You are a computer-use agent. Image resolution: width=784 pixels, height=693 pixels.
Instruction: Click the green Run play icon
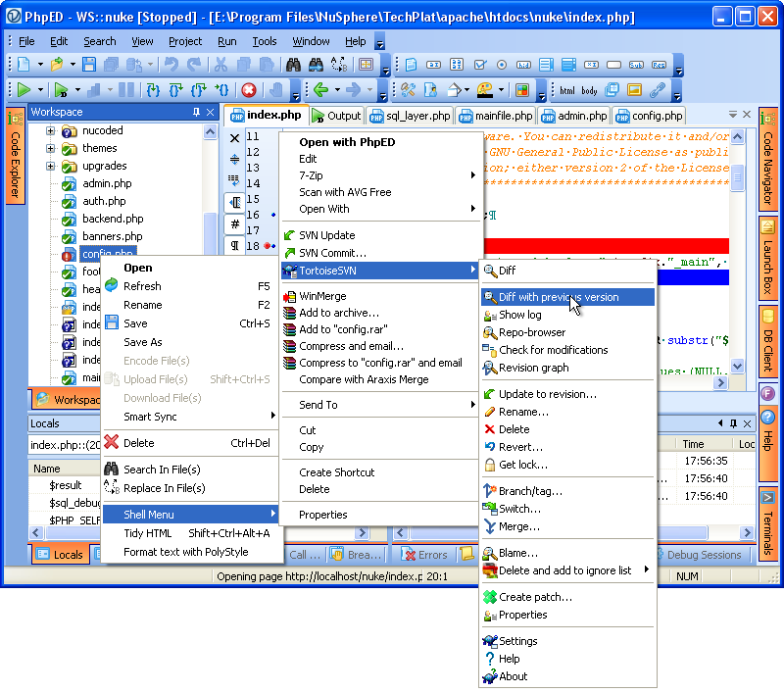pyautogui.click(x=24, y=90)
